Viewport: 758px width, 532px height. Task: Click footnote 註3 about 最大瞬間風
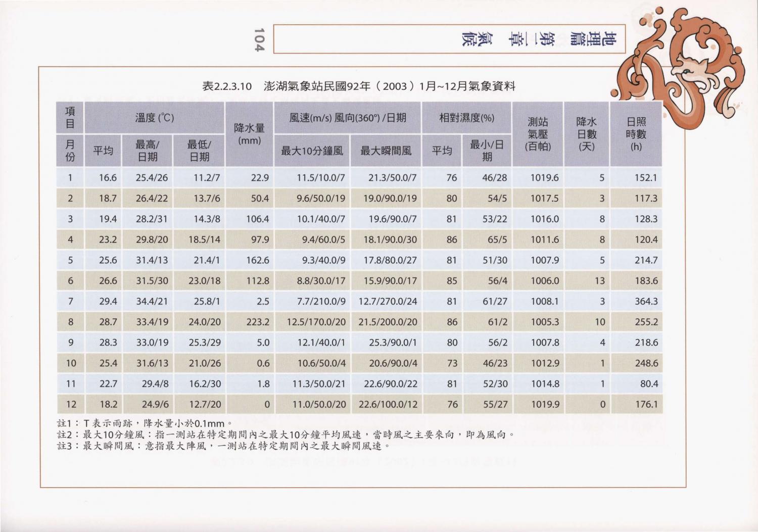(x=222, y=446)
